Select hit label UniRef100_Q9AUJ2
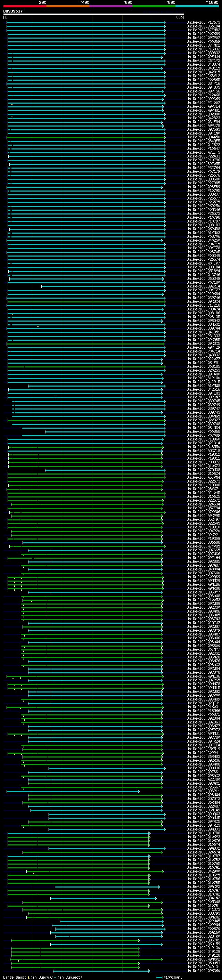The width and height of the screenshot is (222, 980). (x=203, y=848)
